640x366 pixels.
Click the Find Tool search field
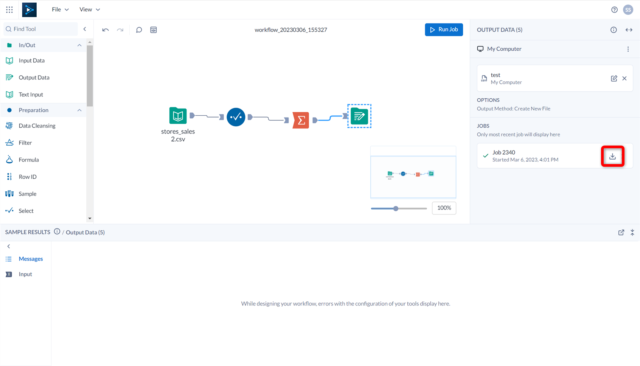(x=41, y=29)
